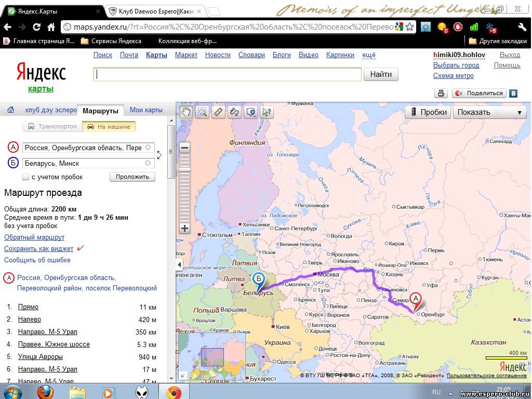The image size is (532, 399).
Task: Open the sun weather extension icon
Action: (x=443, y=27)
